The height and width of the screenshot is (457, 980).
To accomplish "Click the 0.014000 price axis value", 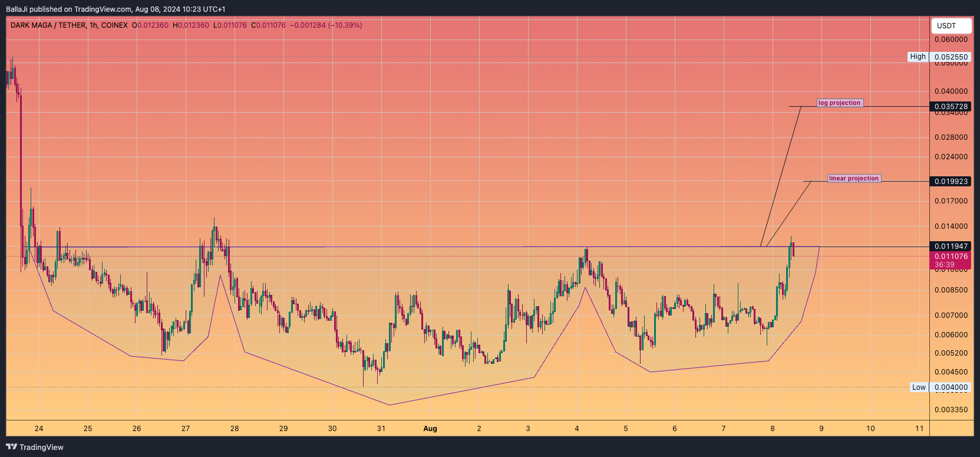I will (951, 226).
